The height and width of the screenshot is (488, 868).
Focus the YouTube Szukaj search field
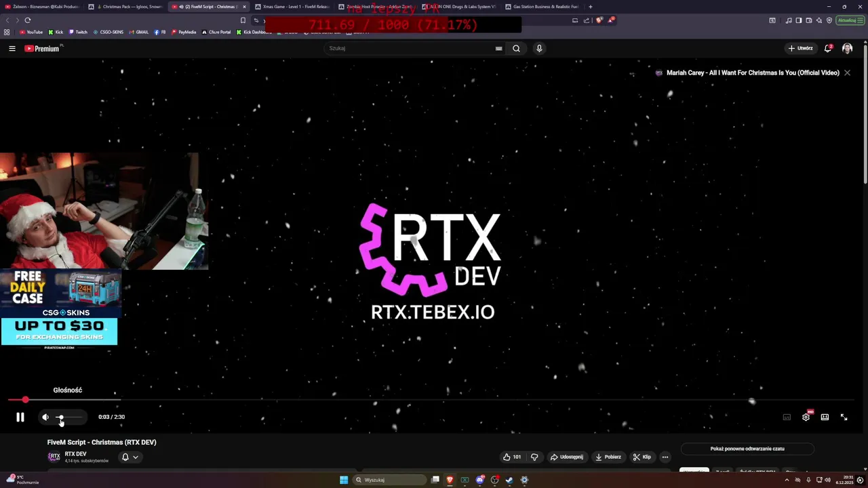(409, 48)
